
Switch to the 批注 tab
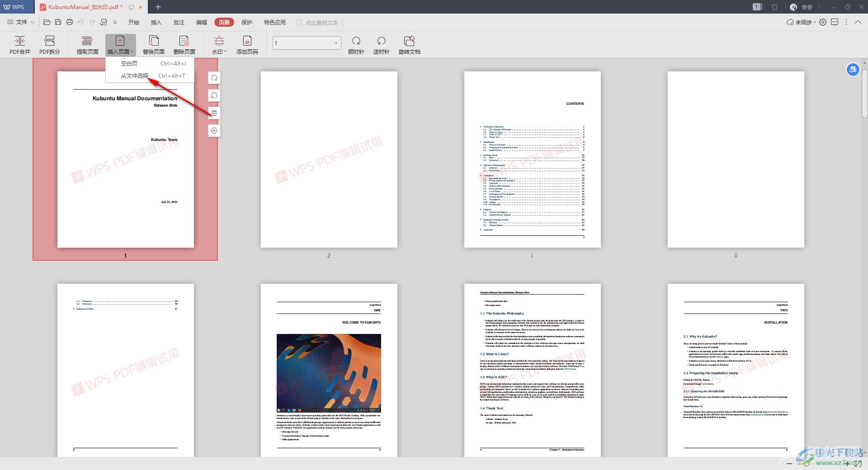[179, 22]
